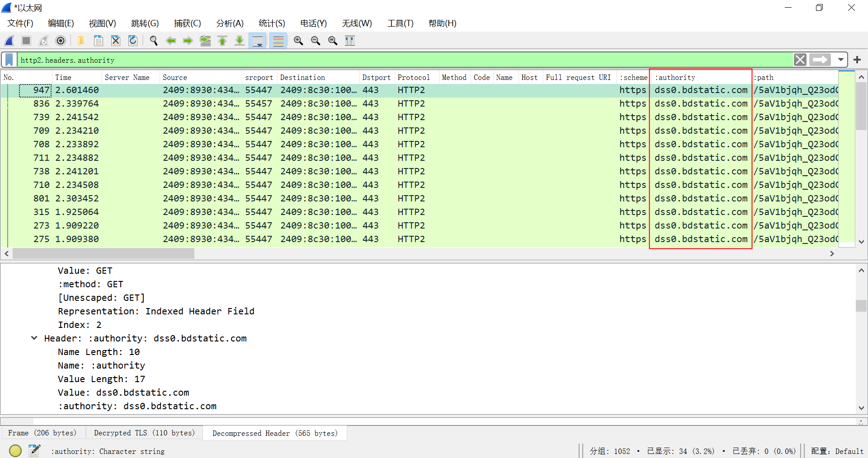This screenshot has height=458, width=868.
Task: Start capturing packets with shark fin icon
Action: 9,41
